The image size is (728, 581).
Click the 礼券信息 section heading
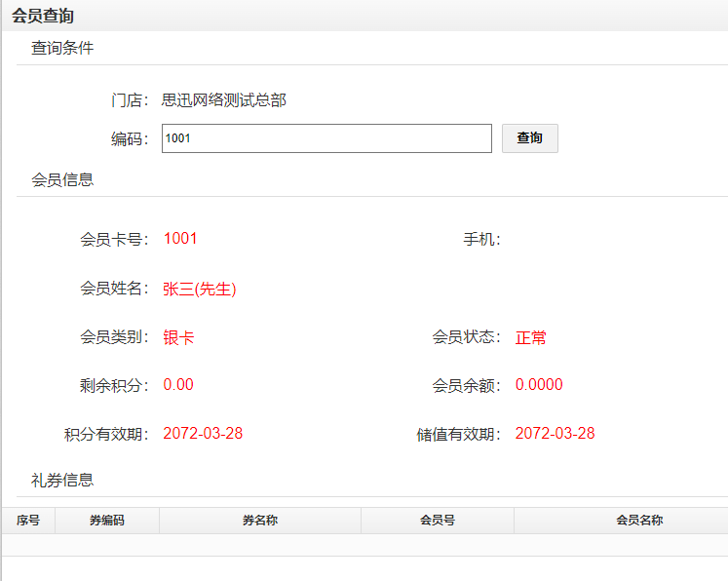point(62,481)
